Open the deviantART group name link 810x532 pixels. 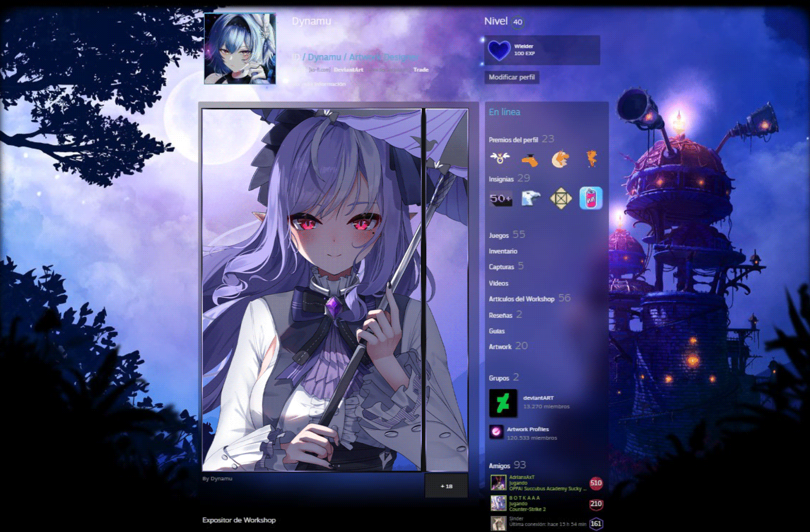pyautogui.click(x=538, y=398)
